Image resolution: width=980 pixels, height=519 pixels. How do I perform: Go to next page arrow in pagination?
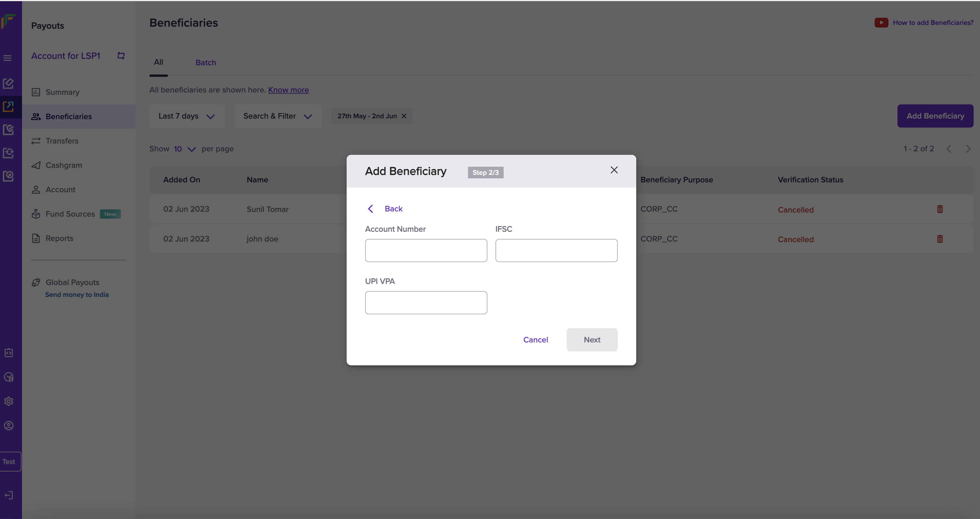pyautogui.click(x=968, y=149)
